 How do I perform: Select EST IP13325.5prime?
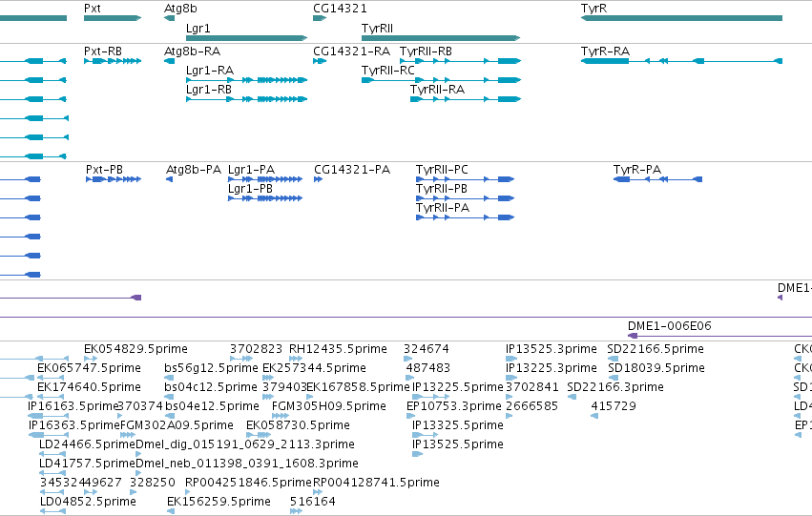pyautogui.click(x=425, y=435)
